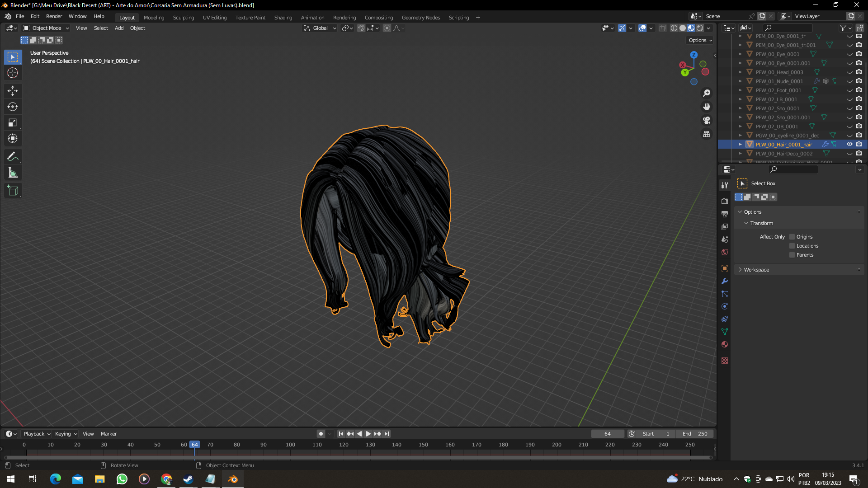Image resolution: width=868 pixels, height=488 pixels.
Task: Switch to the Sculpting workspace tab
Action: (x=183, y=18)
